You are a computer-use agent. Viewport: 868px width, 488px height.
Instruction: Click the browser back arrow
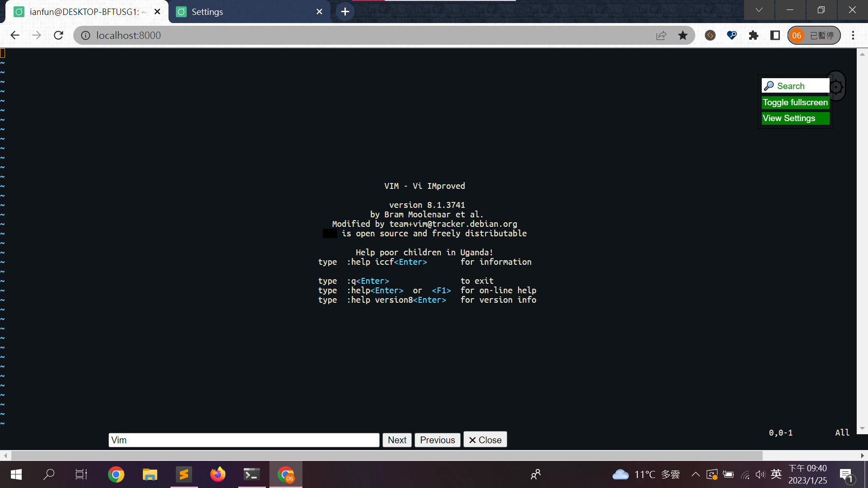click(15, 35)
